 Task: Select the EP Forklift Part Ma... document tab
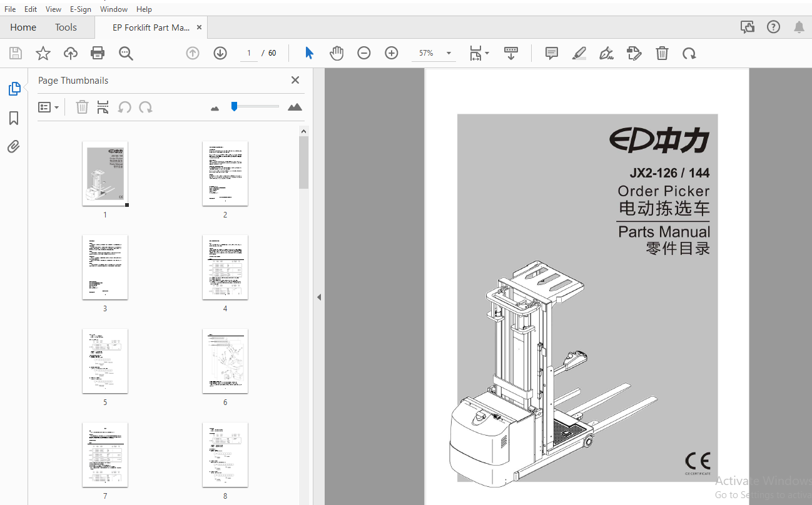[x=151, y=27]
